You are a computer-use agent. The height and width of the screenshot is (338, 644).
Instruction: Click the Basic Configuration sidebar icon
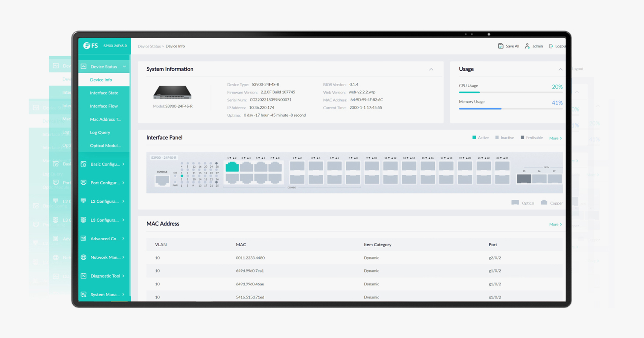coord(84,164)
